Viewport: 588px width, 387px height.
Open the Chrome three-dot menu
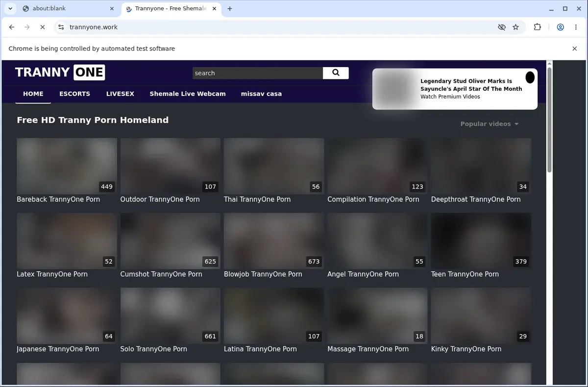click(575, 27)
